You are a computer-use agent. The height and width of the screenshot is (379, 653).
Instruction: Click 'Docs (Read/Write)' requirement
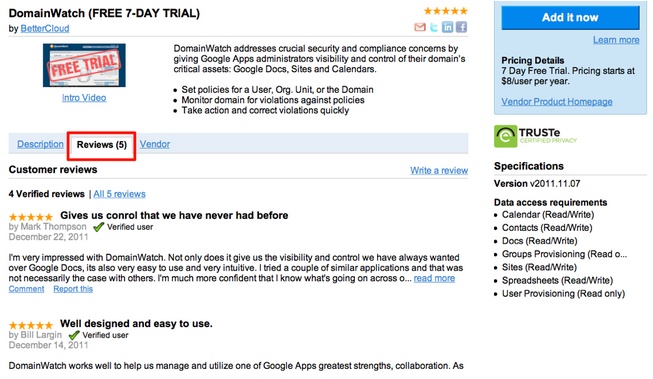pos(539,241)
